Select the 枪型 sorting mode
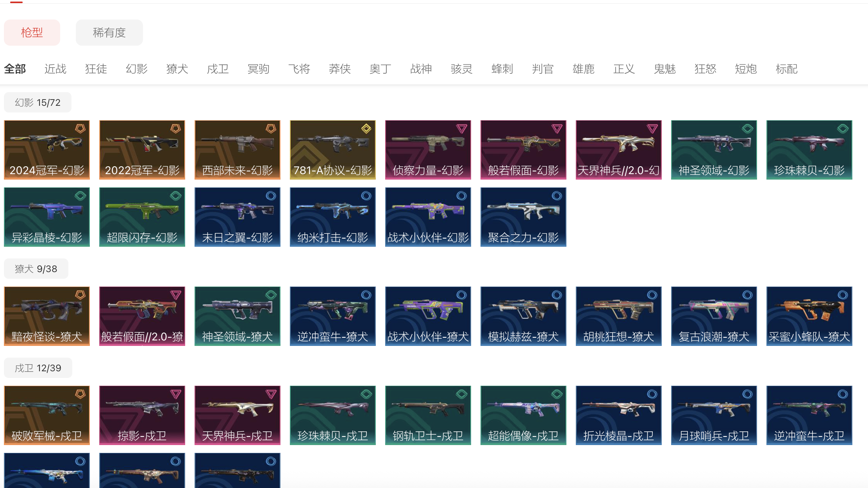868x488 pixels. tap(32, 32)
